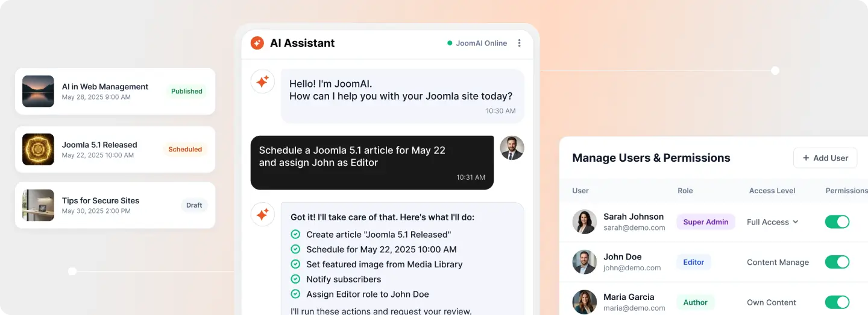Image resolution: width=868 pixels, height=315 pixels.
Task: Click 'May 22, 2025 10:00 AM' date in article card
Action: point(98,155)
